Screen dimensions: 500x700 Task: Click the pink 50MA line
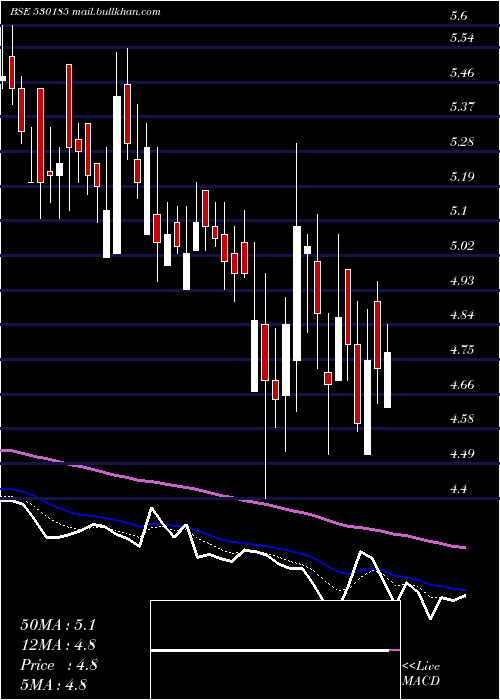232,497
